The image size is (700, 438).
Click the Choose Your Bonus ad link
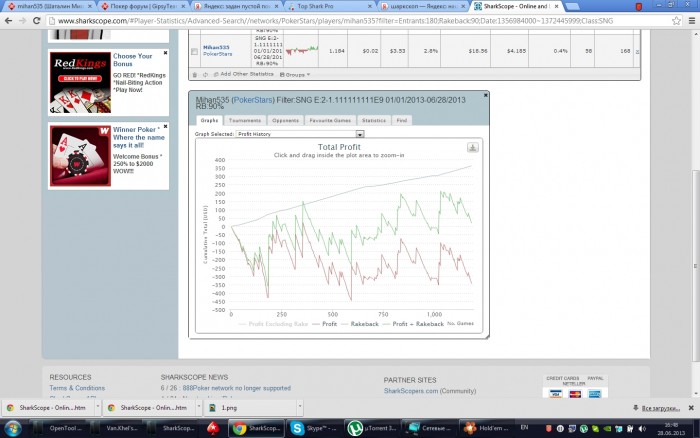tap(133, 60)
